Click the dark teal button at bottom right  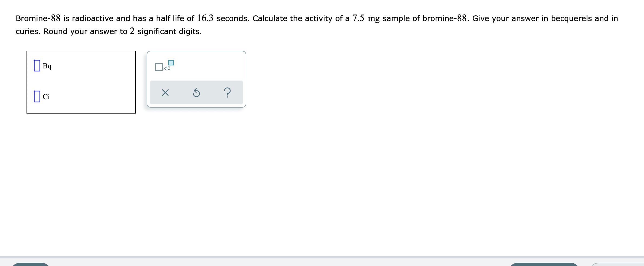click(544, 264)
